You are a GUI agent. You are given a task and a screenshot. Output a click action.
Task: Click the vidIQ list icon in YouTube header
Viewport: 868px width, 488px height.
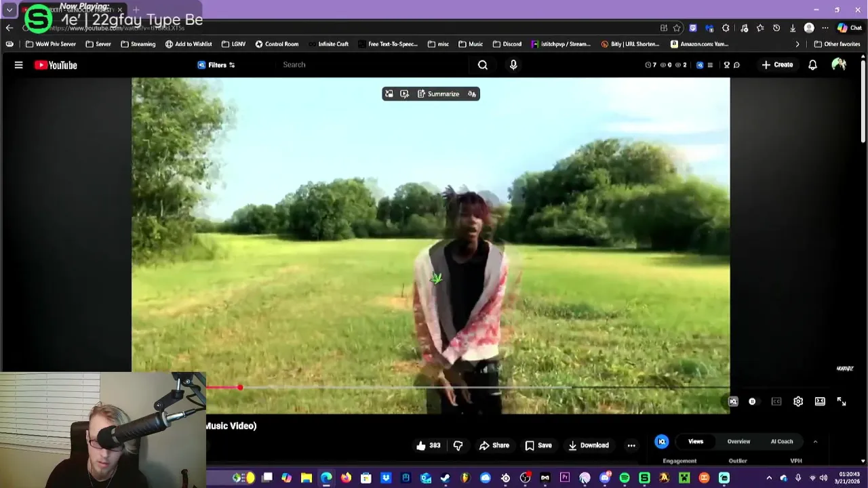(x=710, y=65)
